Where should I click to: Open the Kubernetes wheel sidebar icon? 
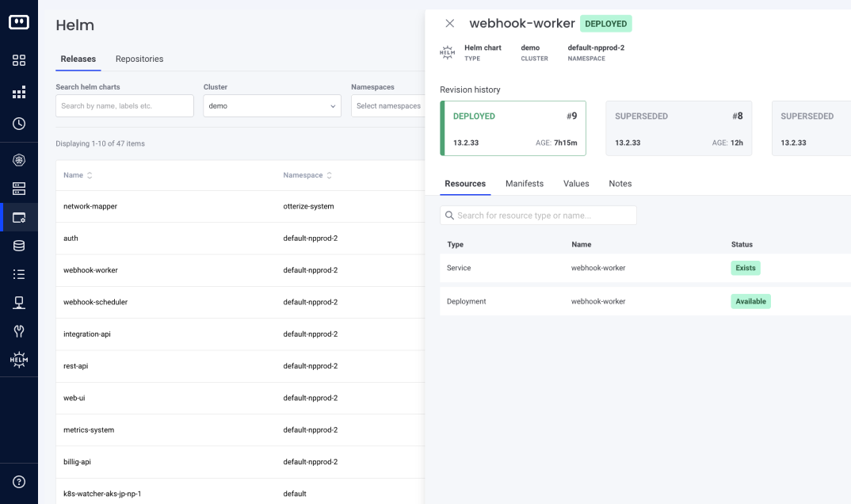click(19, 160)
